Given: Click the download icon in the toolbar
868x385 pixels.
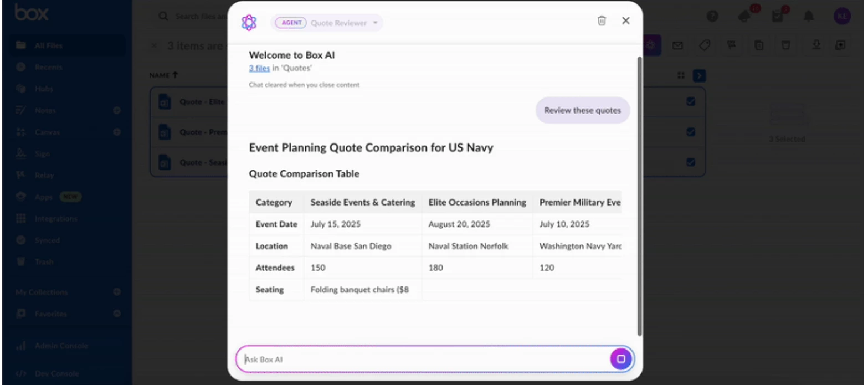Looking at the screenshot, I should tap(816, 45).
